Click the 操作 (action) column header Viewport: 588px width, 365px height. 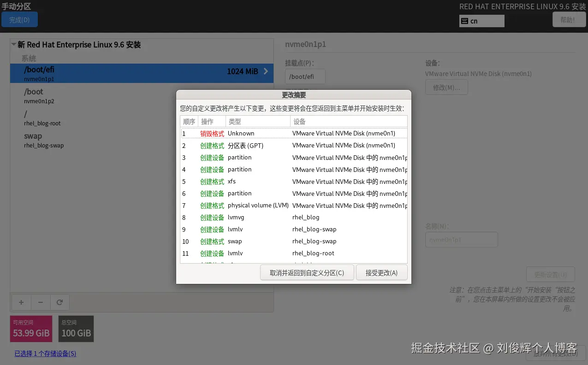(x=212, y=122)
